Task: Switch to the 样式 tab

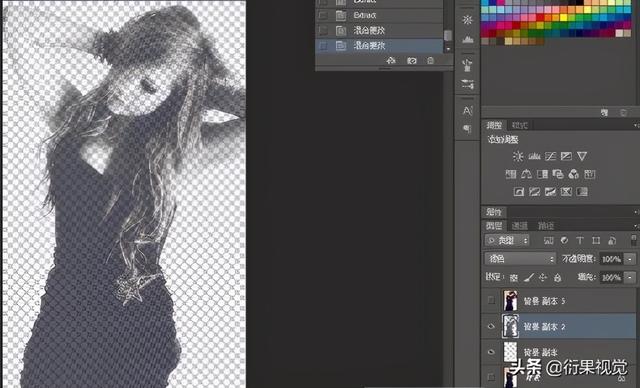Action: pos(520,125)
